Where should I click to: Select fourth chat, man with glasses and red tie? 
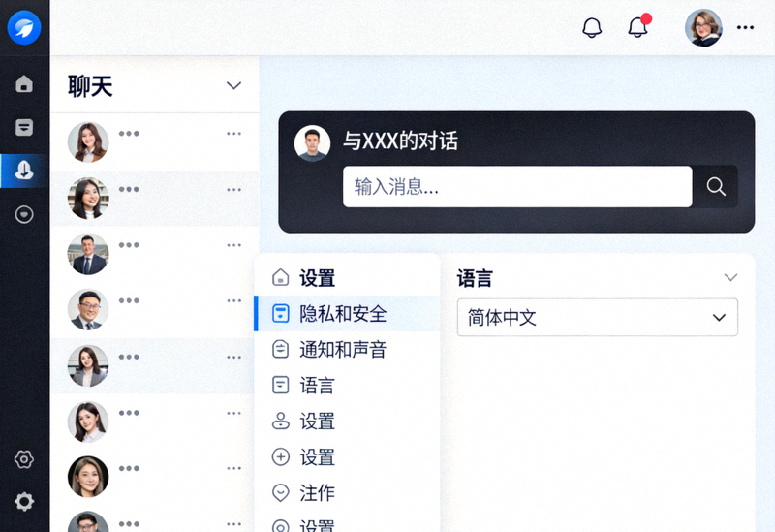tap(88, 309)
